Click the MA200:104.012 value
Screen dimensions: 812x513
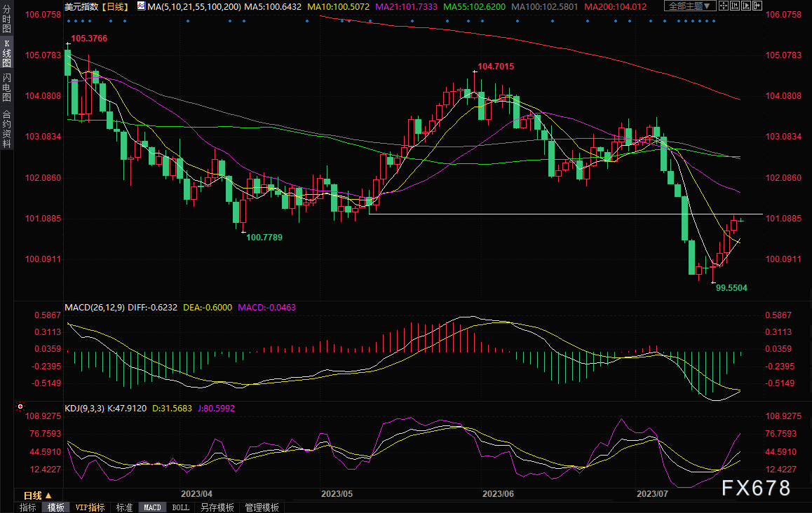[615, 7]
